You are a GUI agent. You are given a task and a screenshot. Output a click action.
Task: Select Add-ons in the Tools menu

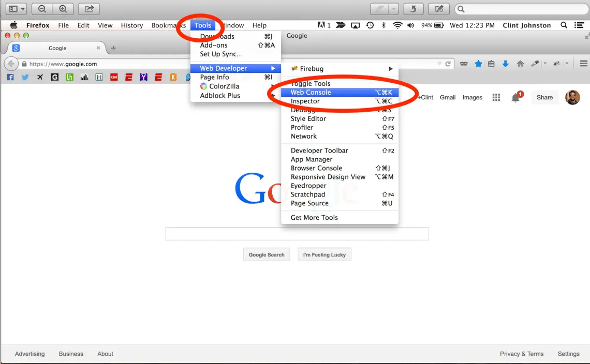235,45
